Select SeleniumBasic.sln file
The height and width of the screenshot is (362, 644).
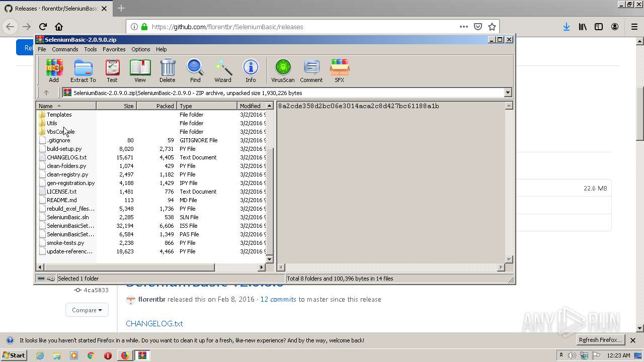(67, 217)
